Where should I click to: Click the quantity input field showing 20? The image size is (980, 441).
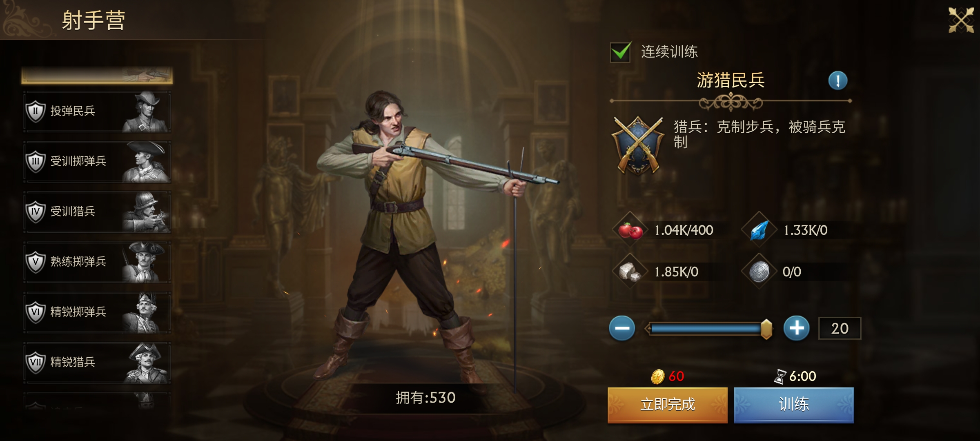click(x=840, y=328)
